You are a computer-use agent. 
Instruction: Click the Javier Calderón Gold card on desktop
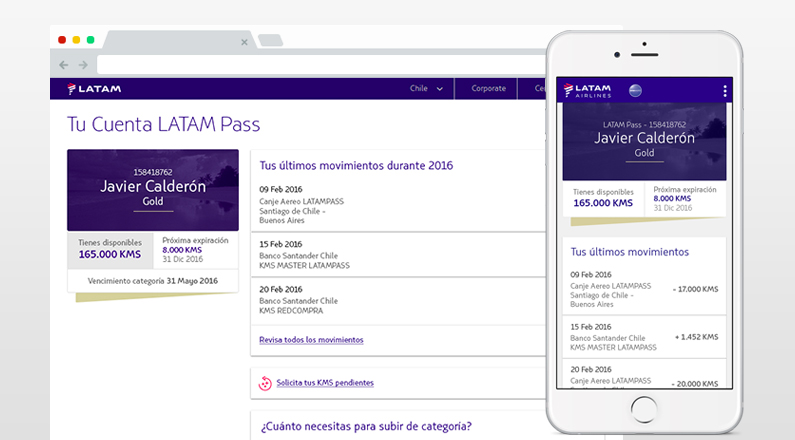click(x=153, y=190)
